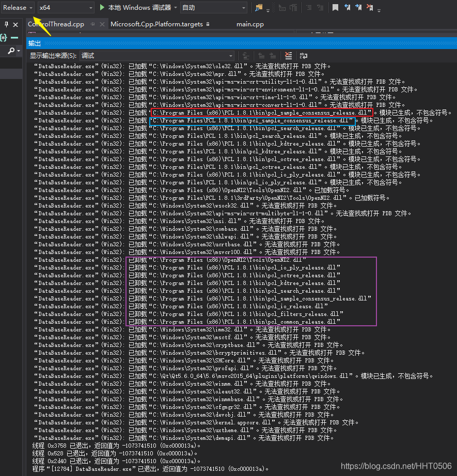
Task: Open the x64 platform dropdown
Action: tap(66, 8)
